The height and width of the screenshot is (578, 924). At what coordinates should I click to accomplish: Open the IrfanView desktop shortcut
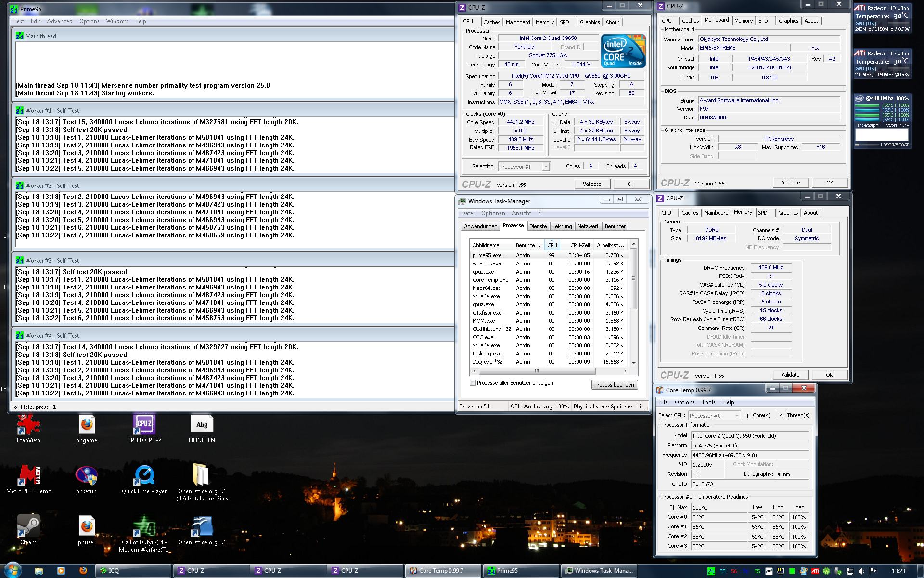28,429
